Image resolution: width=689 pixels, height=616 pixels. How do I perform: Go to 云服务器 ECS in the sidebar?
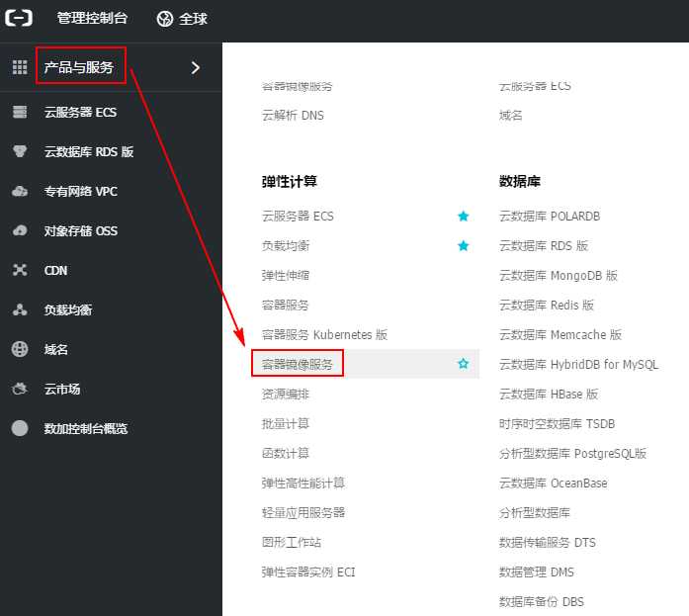pos(80,112)
